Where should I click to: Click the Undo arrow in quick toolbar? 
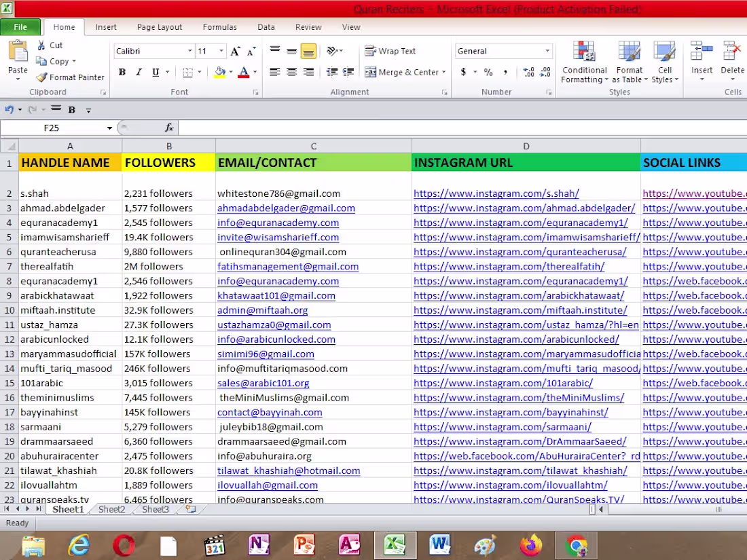pos(9,110)
